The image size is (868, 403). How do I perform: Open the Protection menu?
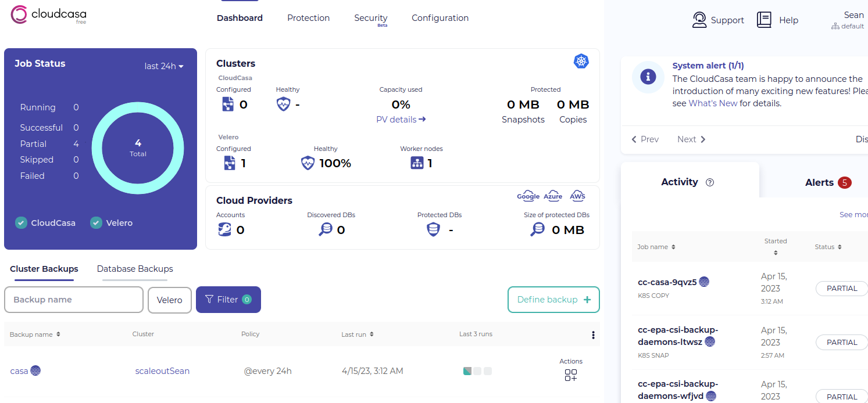(x=308, y=18)
